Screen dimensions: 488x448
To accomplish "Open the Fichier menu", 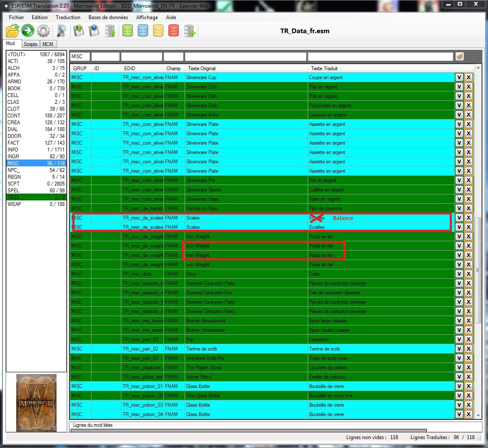I will point(17,17).
